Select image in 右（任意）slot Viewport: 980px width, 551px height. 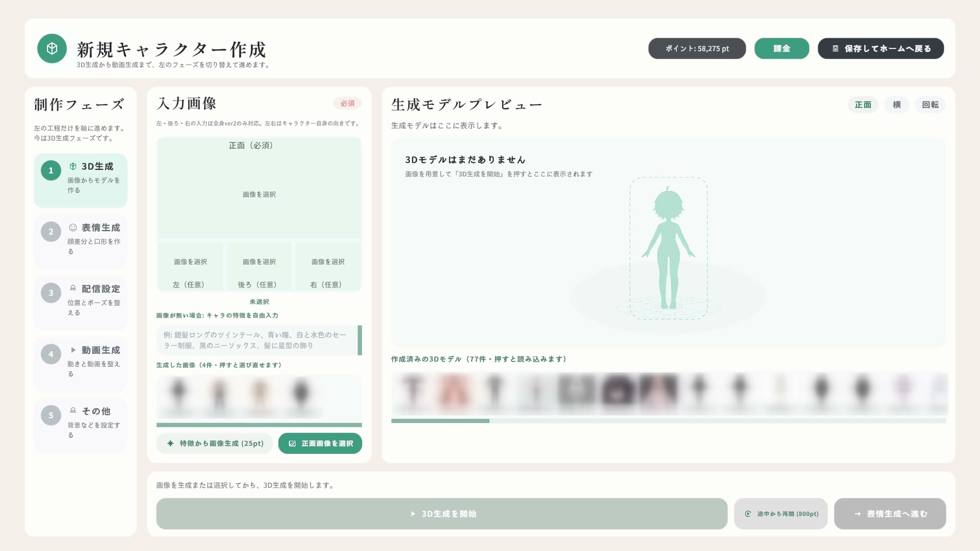[x=328, y=266]
